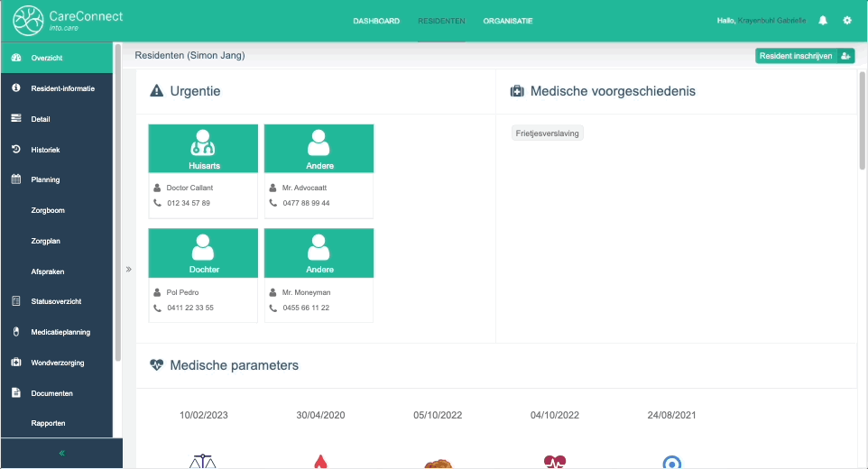Viewport: 868px width, 469px height.
Task: Click the heart rate parameter icon
Action: click(555, 462)
